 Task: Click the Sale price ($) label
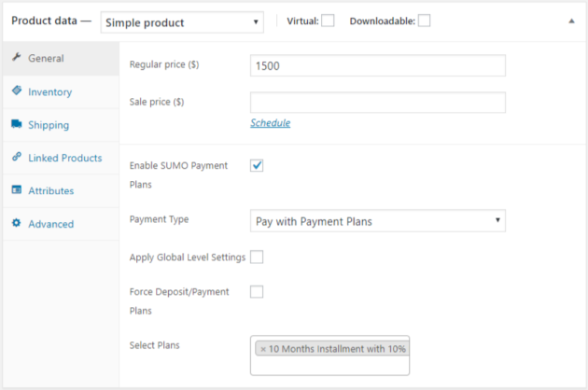click(x=157, y=102)
